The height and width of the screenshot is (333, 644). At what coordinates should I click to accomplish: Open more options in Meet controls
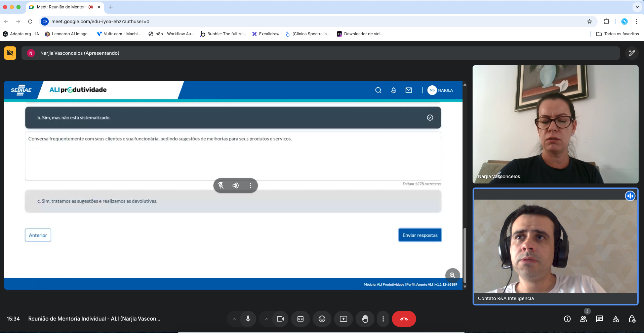coord(383,319)
